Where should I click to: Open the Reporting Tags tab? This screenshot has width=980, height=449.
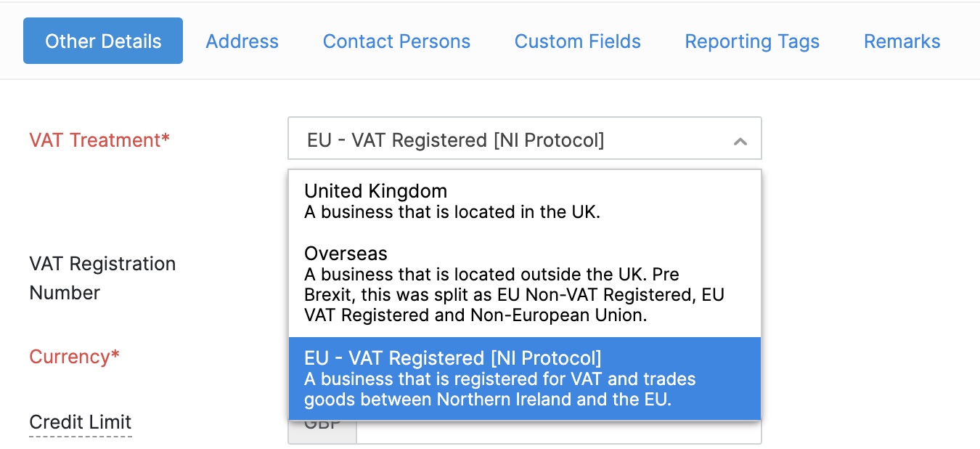(752, 41)
